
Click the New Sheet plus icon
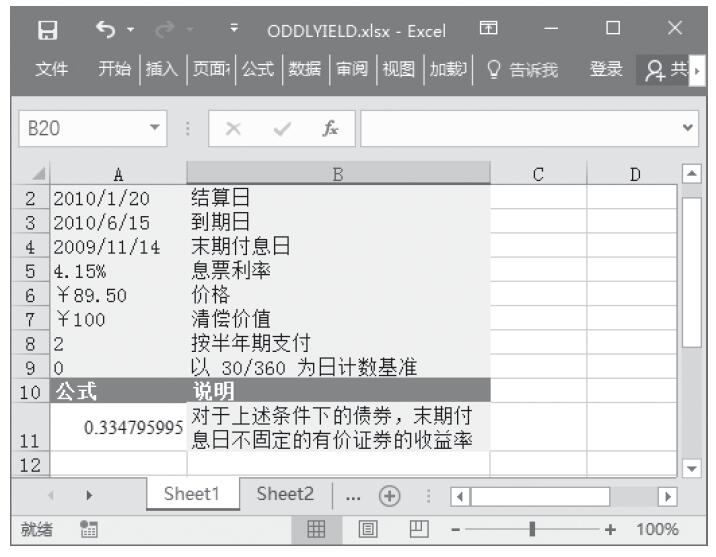[x=383, y=495]
